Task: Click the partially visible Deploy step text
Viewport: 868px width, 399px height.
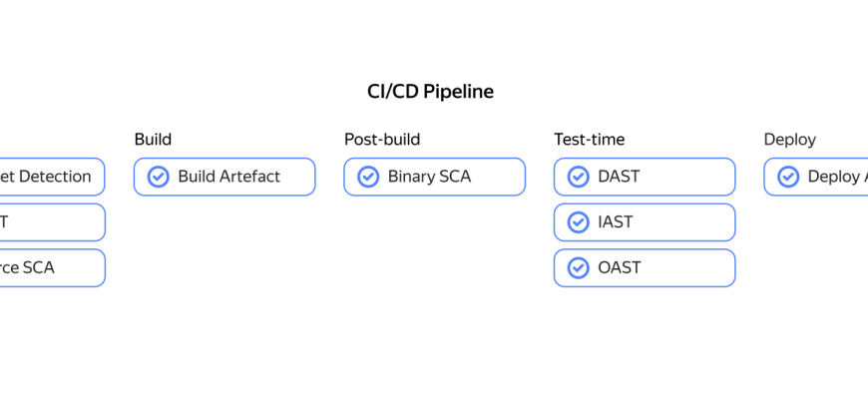Action: tap(836, 177)
